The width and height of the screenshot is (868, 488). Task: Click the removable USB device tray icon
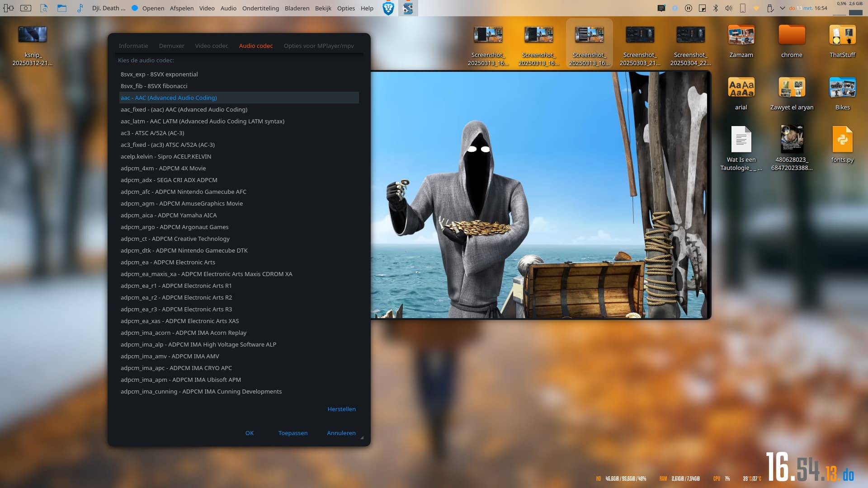pyautogui.click(x=770, y=8)
